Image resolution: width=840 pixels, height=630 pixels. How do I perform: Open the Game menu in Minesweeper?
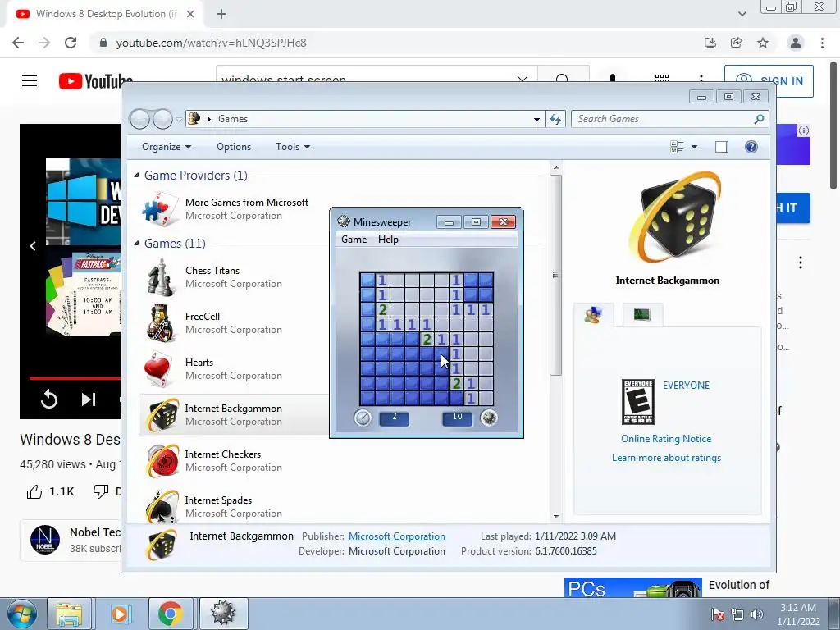click(x=354, y=240)
